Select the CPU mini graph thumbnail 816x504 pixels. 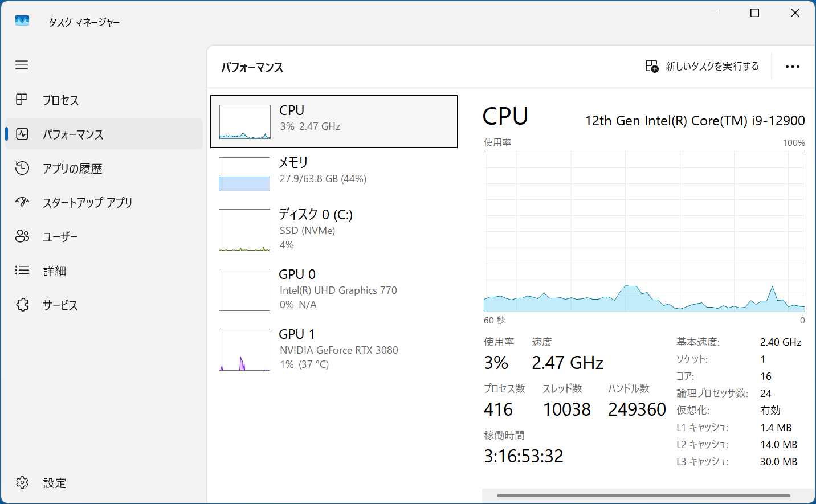245,122
